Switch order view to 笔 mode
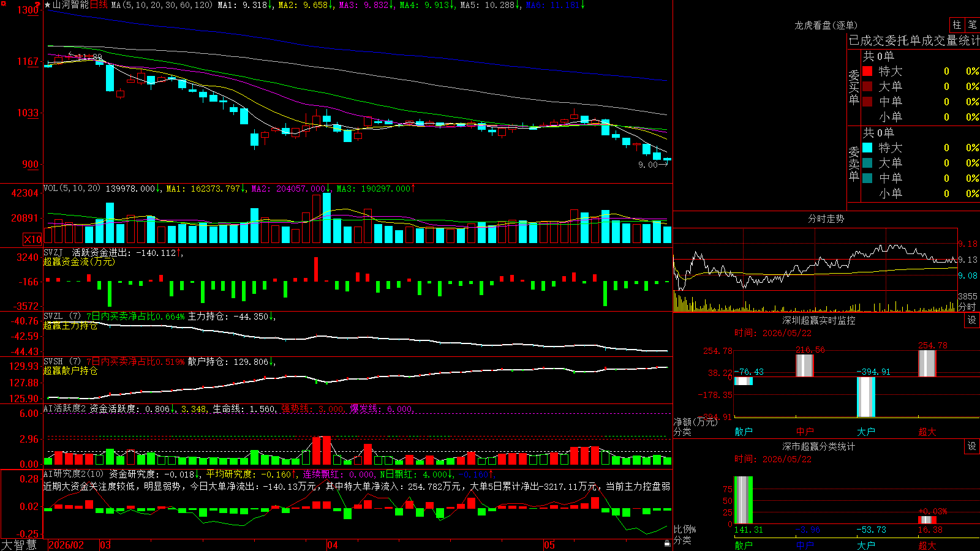 pos(973,24)
